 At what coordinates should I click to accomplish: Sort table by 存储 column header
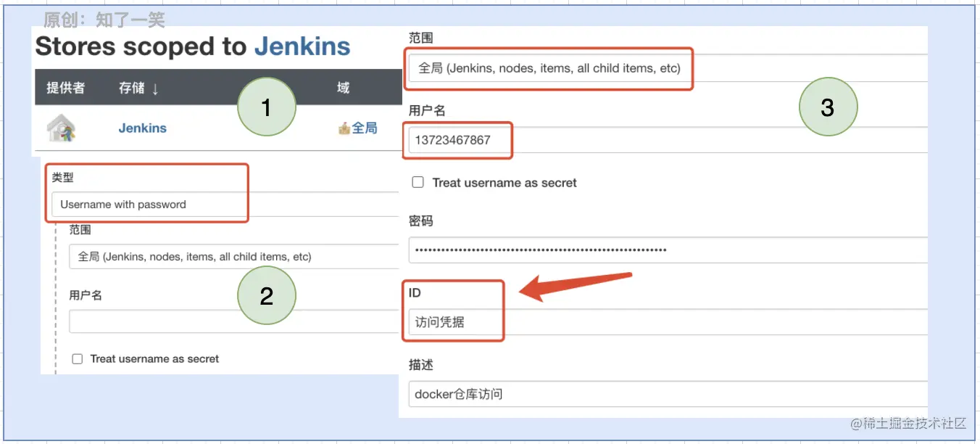138,88
